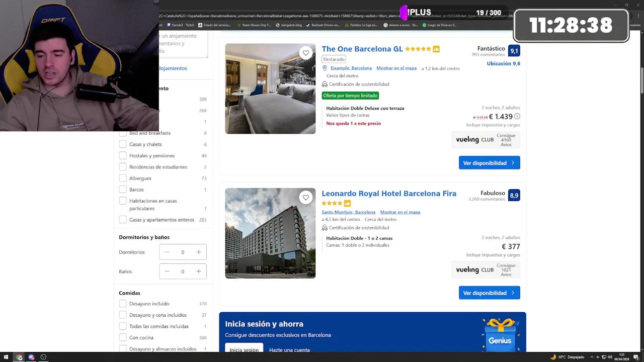Open Nancla3 - Twitch bookmark

[x=181, y=25]
